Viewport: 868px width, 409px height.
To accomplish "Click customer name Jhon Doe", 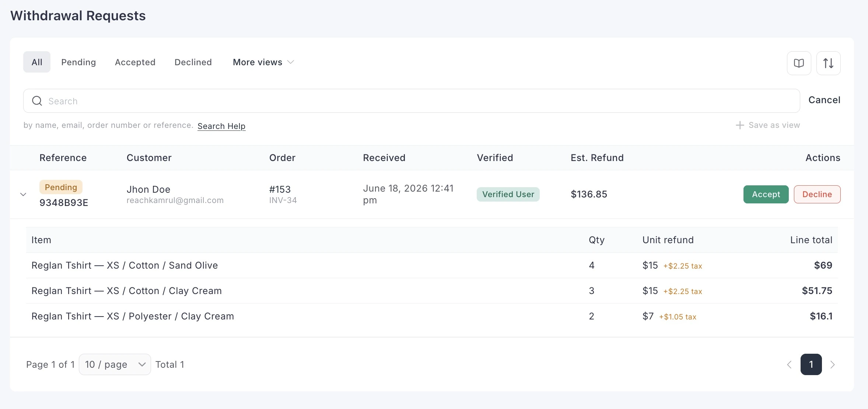I will coord(148,189).
